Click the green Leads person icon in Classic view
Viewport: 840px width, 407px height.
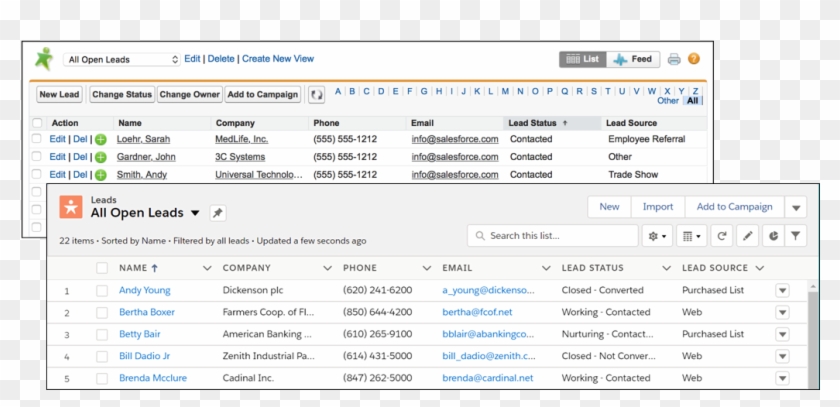click(44, 59)
